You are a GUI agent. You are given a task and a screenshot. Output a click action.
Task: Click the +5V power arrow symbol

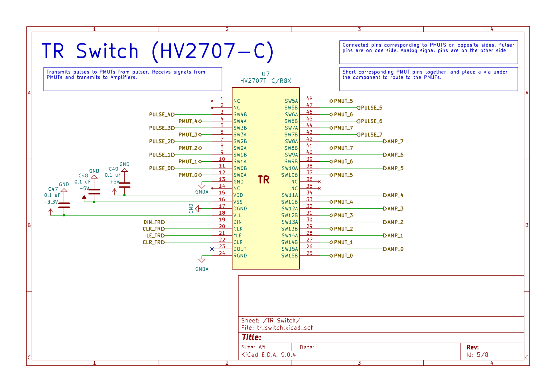click(x=114, y=191)
